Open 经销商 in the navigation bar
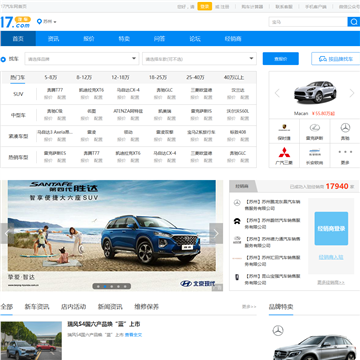Viewport: 360px width, 360px height. click(233, 39)
